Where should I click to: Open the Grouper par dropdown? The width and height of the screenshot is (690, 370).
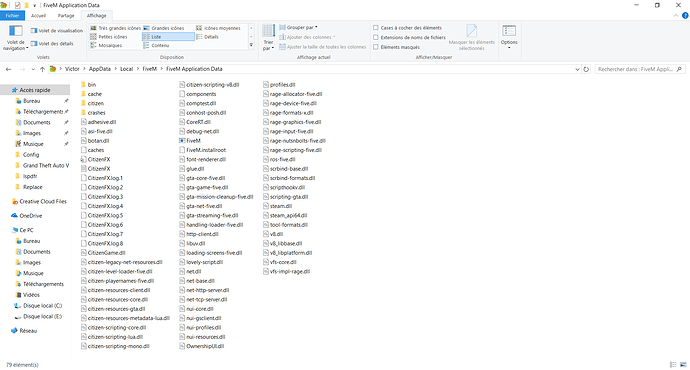click(298, 27)
